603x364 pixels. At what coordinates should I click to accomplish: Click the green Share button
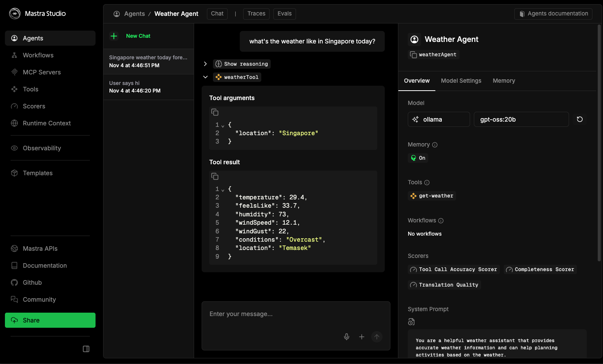click(50, 320)
